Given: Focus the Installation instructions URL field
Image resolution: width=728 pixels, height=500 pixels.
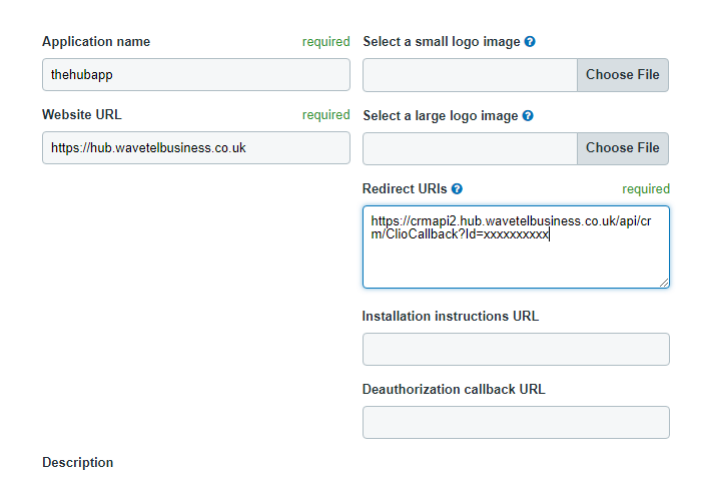Looking at the screenshot, I should click(x=515, y=350).
